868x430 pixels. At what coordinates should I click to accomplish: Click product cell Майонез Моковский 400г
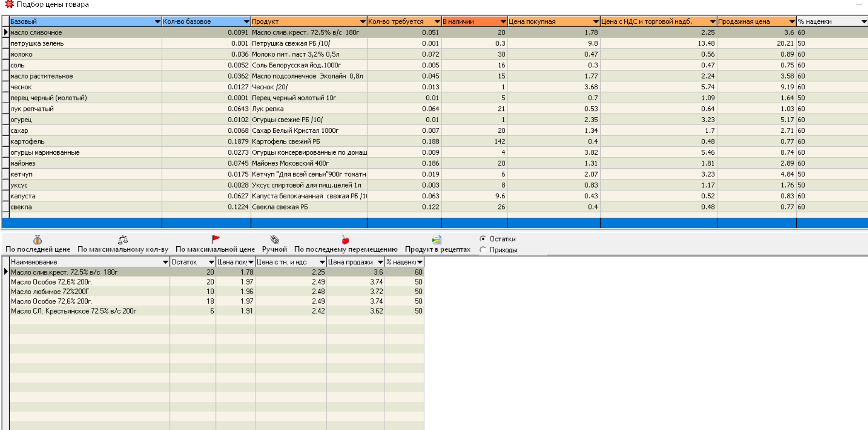[309, 163]
